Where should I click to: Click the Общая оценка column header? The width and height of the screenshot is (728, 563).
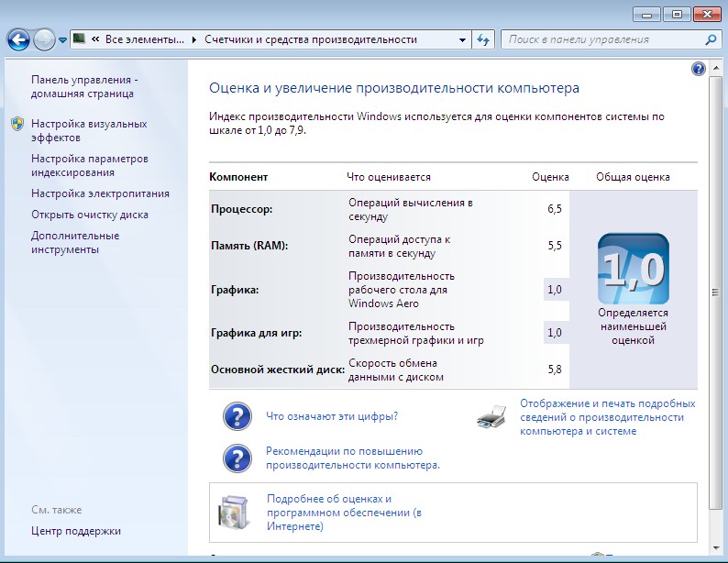[633, 177]
